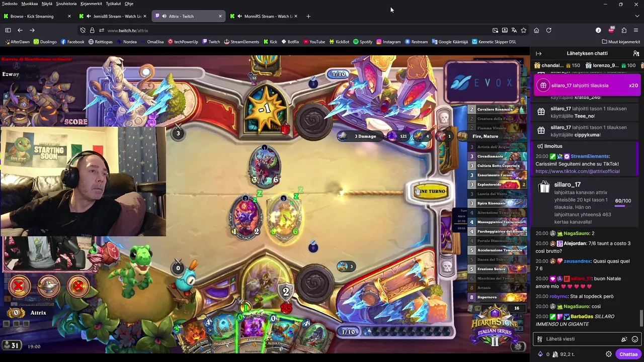Viewport: 644px width, 362px height.
Task: Mute the Jemis88 Stream tab audio
Action: 89,16
